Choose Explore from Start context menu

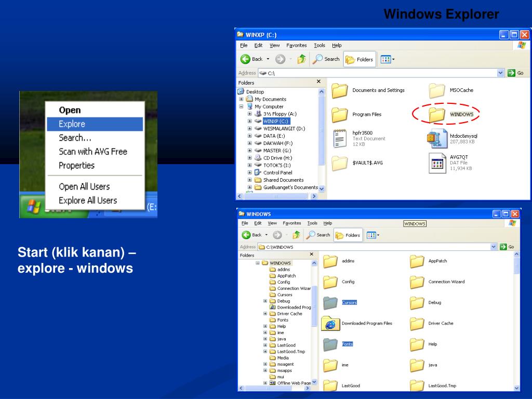(95, 124)
